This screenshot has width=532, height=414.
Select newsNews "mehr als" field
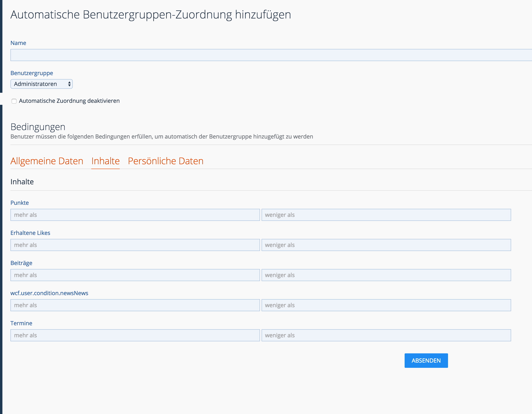point(135,305)
